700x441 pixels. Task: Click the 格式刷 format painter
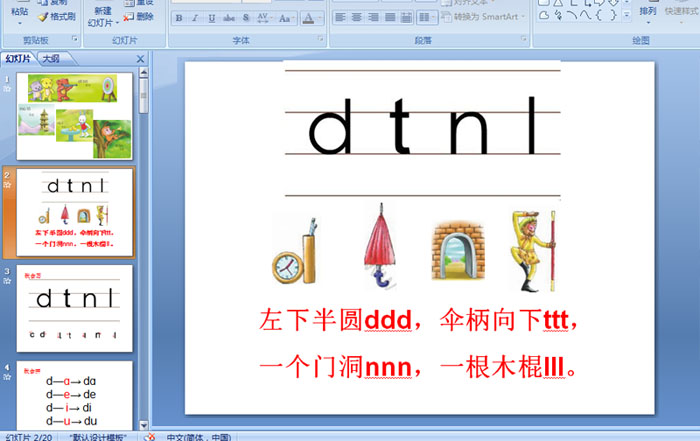pos(57,17)
